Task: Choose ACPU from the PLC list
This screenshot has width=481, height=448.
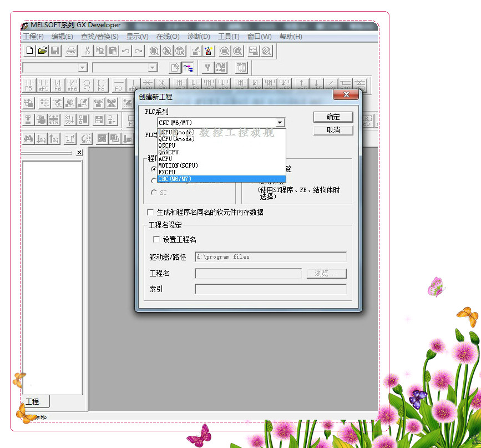Action: point(221,159)
